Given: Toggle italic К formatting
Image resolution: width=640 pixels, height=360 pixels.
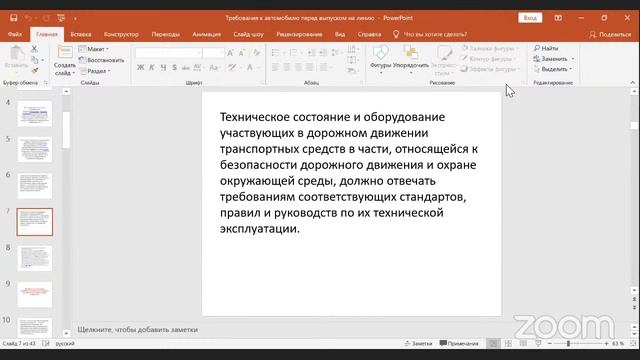Looking at the screenshot, I should tap(152, 67).
